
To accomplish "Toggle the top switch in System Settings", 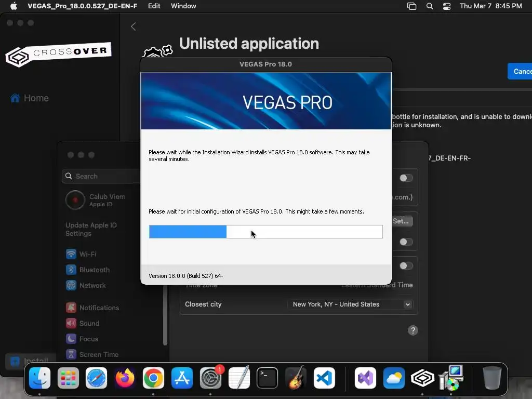I will [x=406, y=178].
